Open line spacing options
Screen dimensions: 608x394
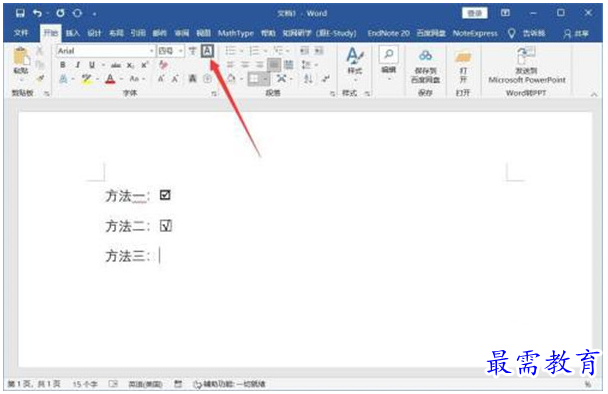click(309, 65)
